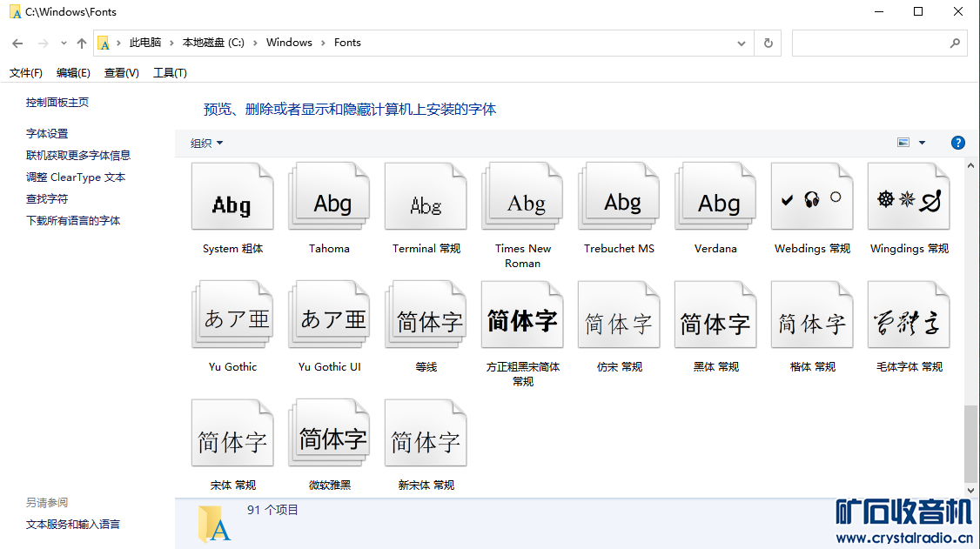Expand the chevron before 此电脑 breadcrumb
Viewport: 980px width, 549px height.
[118, 43]
